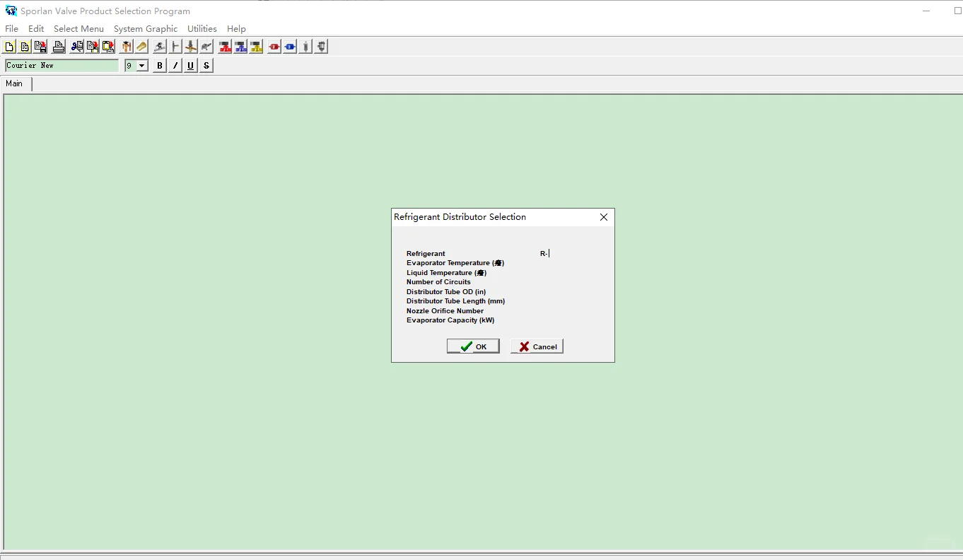
Task: Click the Distributor Tube OD (in) label
Action: click(x=446, y=292)
